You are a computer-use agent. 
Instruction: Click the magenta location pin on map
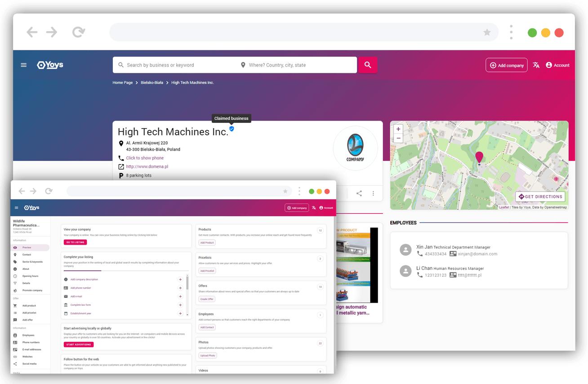[479, 157]
